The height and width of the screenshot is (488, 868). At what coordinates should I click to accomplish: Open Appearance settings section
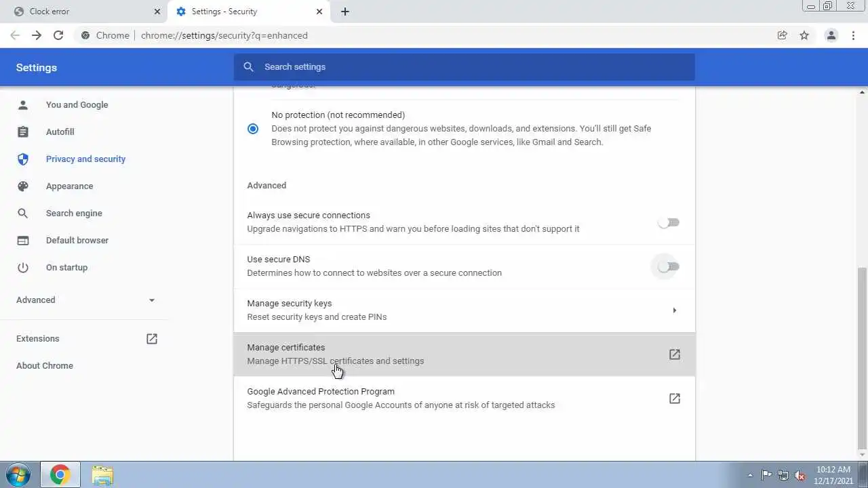pyautogui.click(x=69, y=186)
